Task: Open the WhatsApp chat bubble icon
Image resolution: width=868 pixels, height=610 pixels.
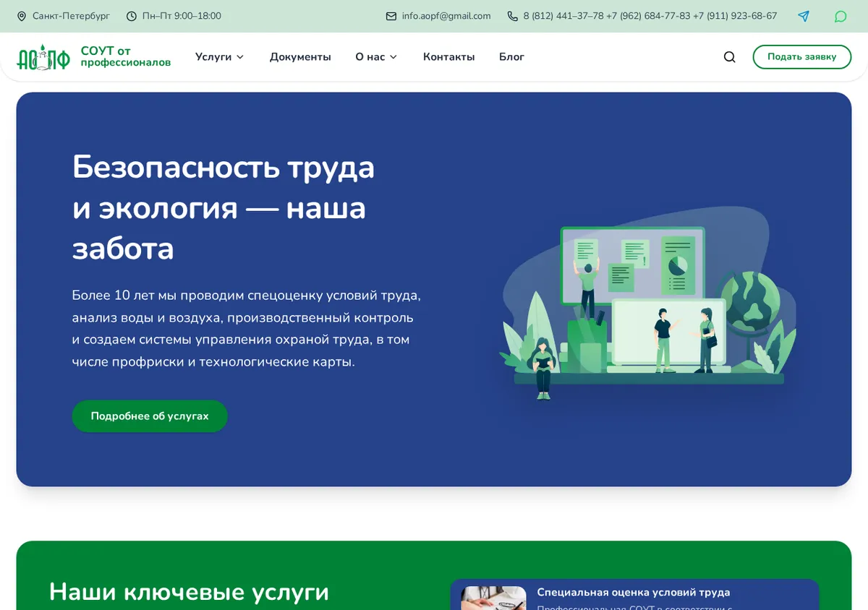Action: [841, 16]
